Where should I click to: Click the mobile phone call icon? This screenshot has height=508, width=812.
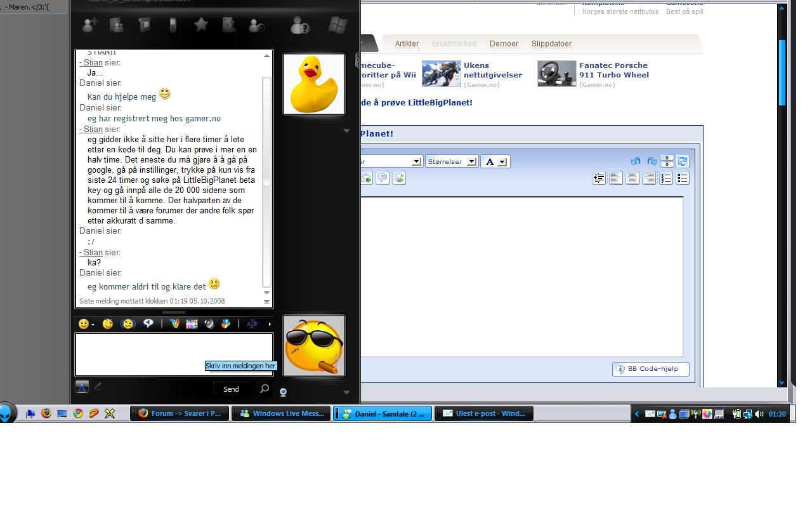click(x=173, y=25)
